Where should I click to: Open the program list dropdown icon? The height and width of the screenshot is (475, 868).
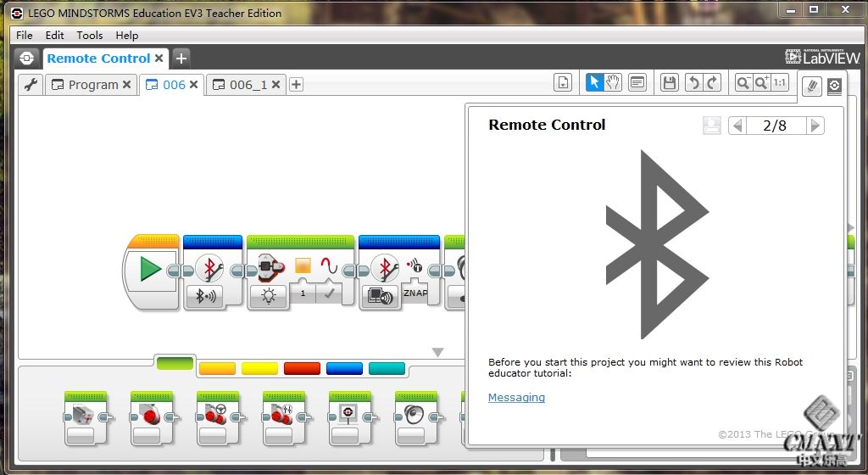tap(563, 83)
